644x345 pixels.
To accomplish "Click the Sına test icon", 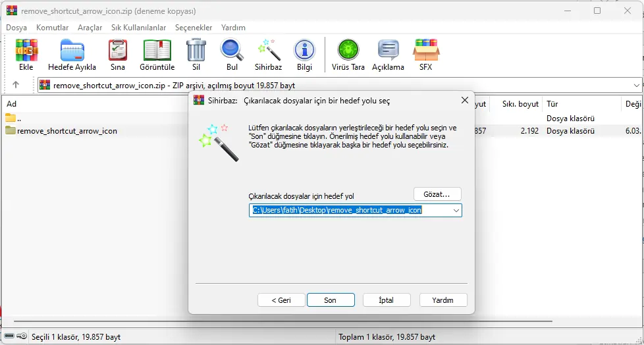I will 118,50.
